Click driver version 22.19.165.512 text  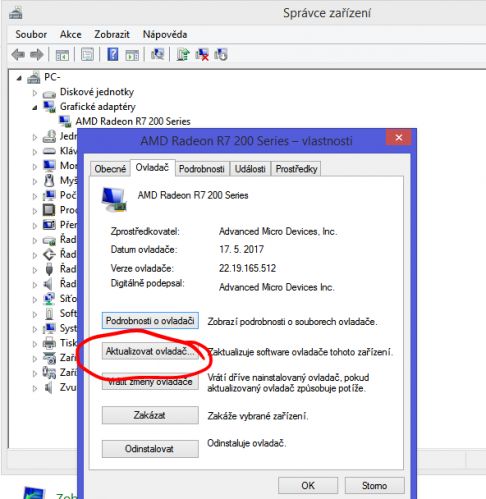247,268
